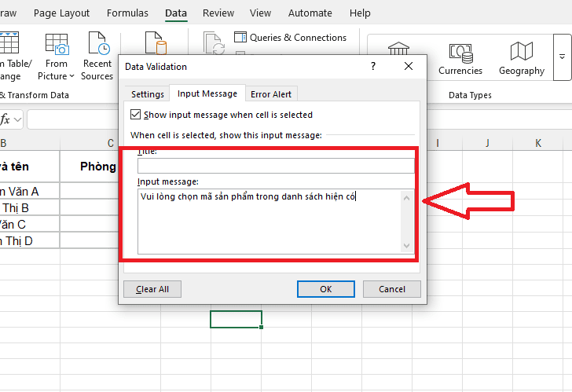The height and width of the screenshot is (392, 572).
Task: Open the View ribbon tab
Action: pos(261,13)
